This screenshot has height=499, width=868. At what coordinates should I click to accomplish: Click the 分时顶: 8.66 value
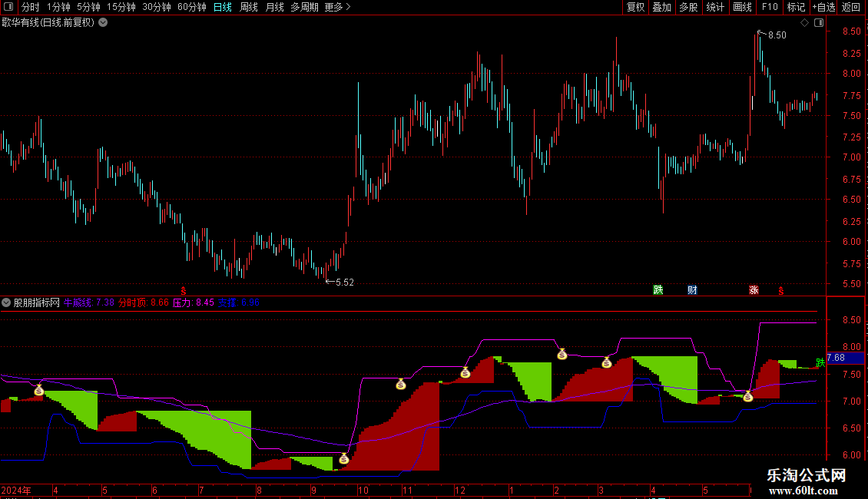144,302
